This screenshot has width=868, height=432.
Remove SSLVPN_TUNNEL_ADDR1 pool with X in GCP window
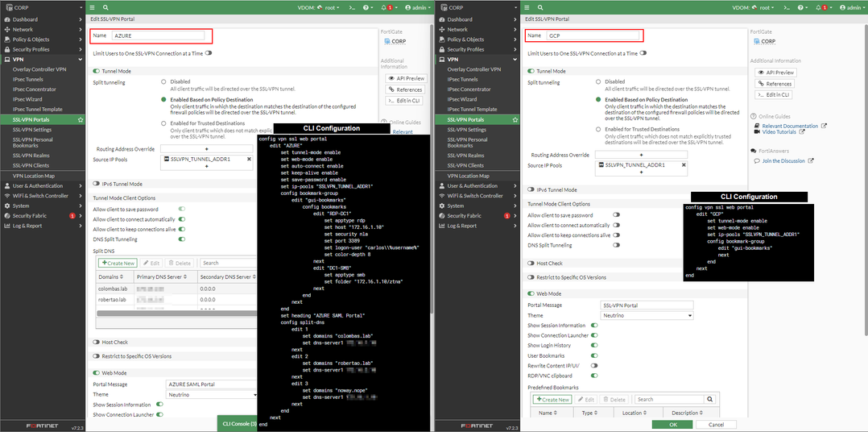683,164
